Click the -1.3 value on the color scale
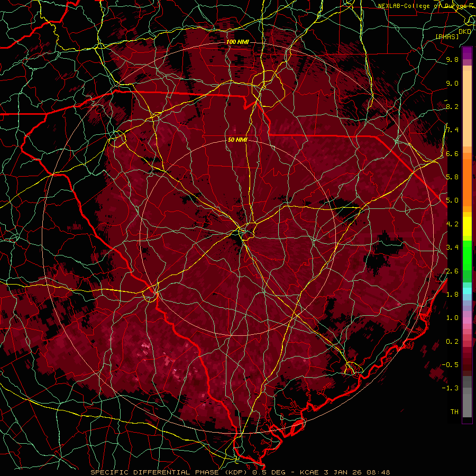This screenshot has height=476, width=476. tap(450, 388)
